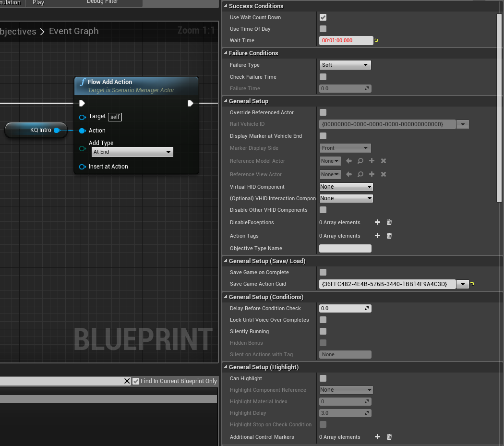Click inside the Objective Type Name field
Viewport: 504px width, 446px height.
(345, 248)
